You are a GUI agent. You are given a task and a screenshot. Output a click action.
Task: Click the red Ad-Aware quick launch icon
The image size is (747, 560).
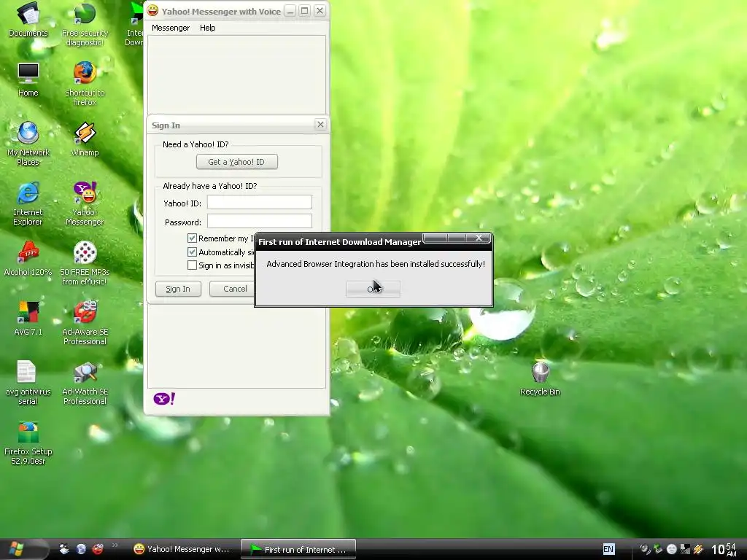[x=98, y=549]
